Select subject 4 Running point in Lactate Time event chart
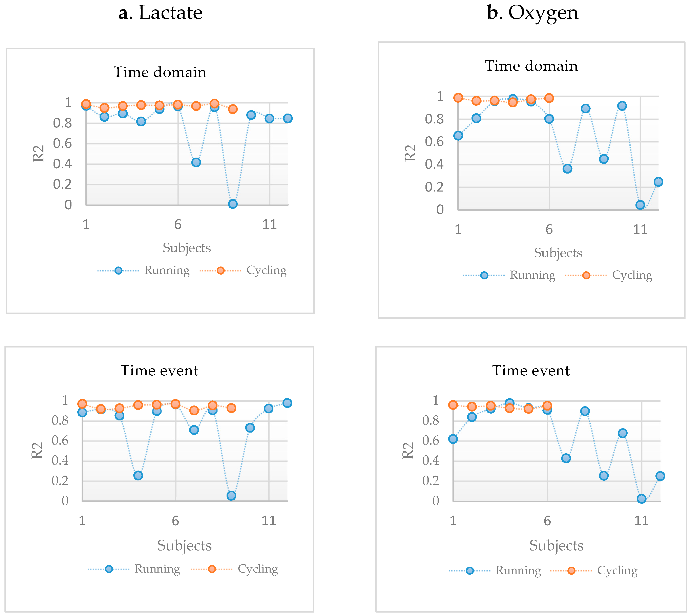692x616 pixels. point(138,475)
